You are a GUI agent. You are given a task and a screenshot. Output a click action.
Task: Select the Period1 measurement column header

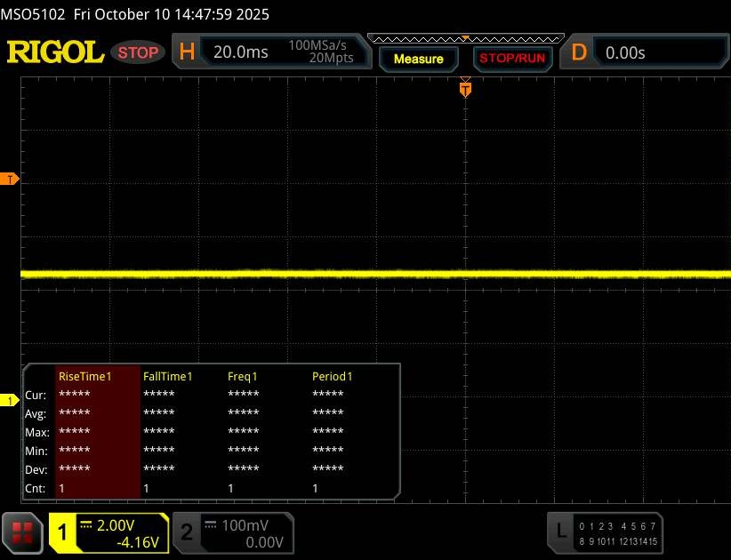(x=333, y=376)
